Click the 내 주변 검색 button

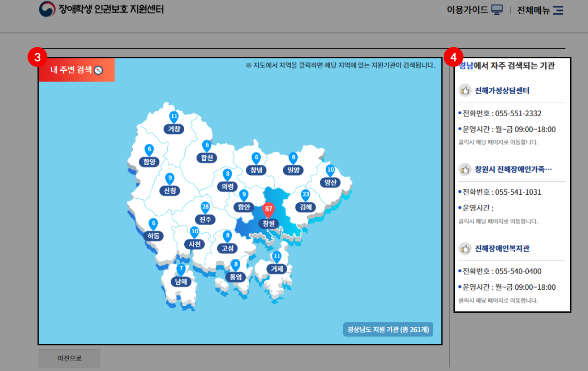[77, 70]
